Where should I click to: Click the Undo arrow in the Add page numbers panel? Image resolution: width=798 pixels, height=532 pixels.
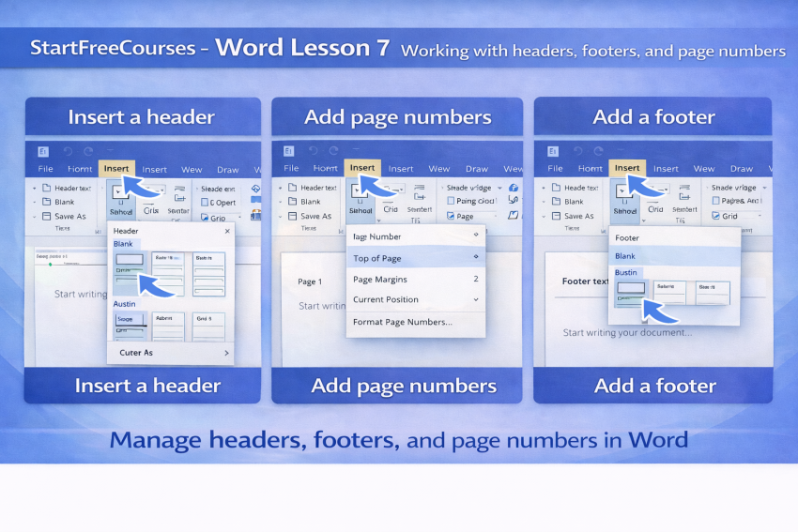pos(313,150)
